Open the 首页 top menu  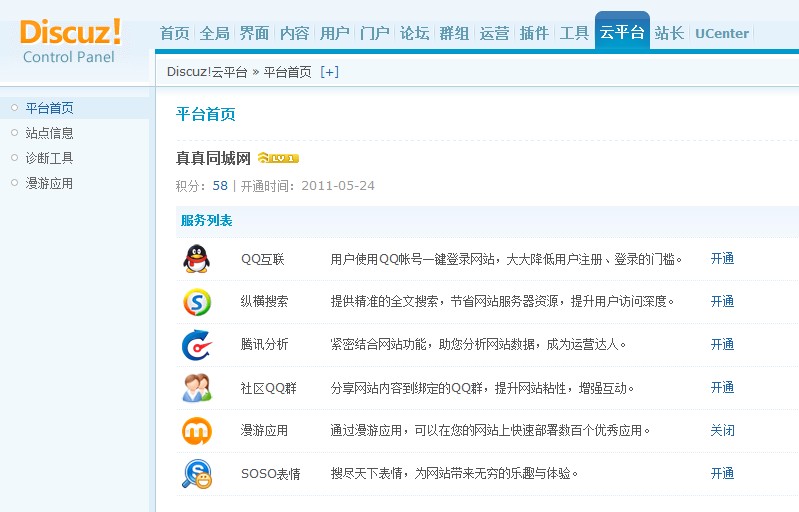point(175,34)
